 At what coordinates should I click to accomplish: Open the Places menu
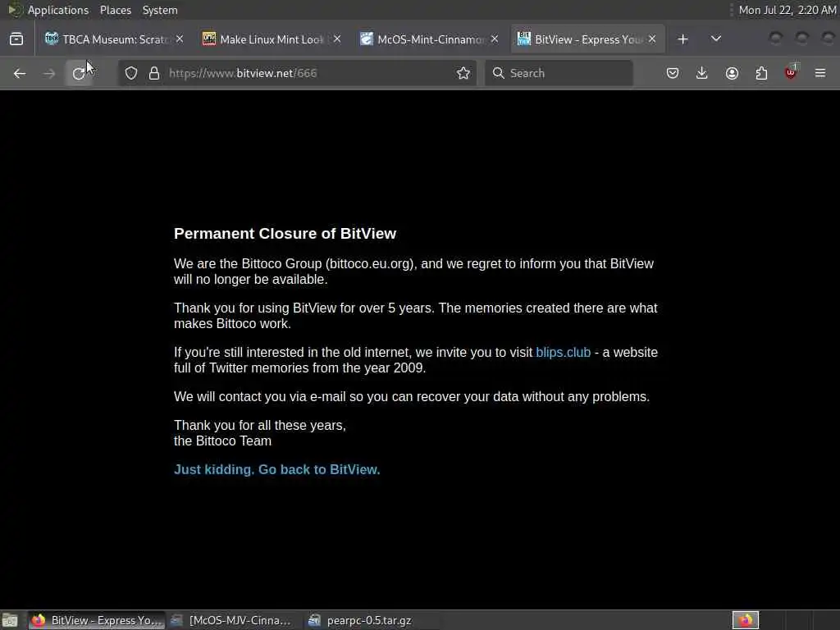(115, 10)
